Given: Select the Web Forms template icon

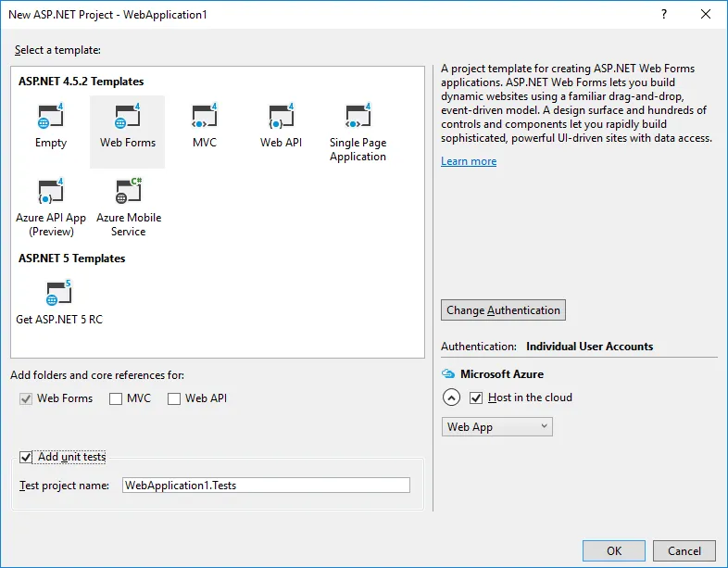Looking at the screenshot, I should click(127, 115).
